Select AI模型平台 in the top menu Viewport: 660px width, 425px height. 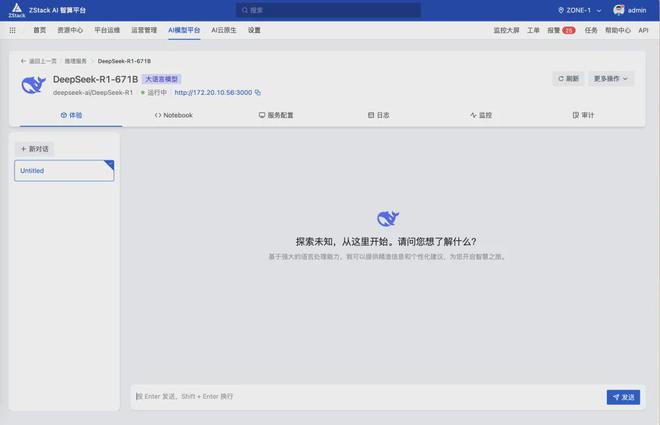click(x=184, y=30)
